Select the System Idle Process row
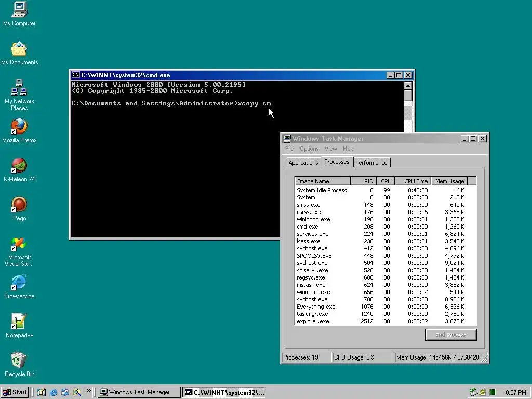 (x=385, y=190)
